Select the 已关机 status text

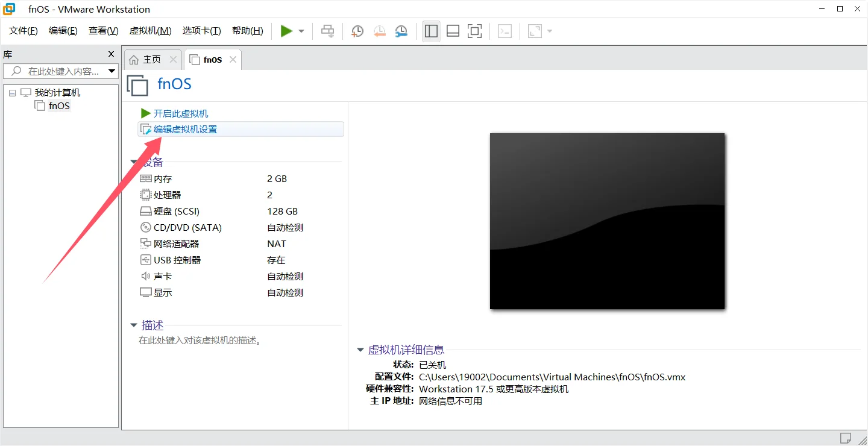(432, 365)
